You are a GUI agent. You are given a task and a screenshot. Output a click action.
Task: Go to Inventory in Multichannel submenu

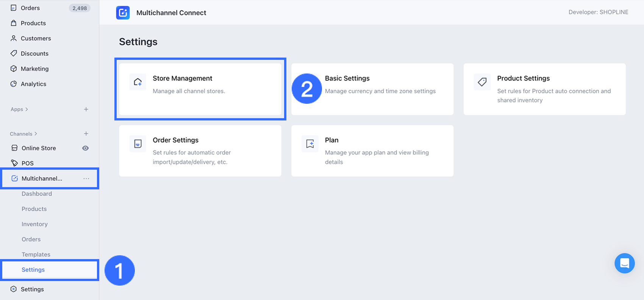pyautogui.click(x=34, y=224)
